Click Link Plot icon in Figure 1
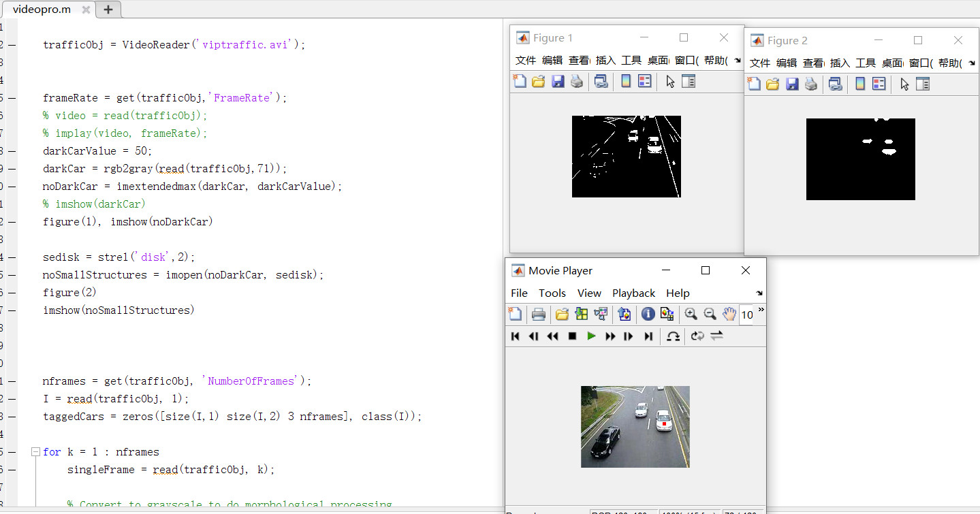 click(601, 82)
